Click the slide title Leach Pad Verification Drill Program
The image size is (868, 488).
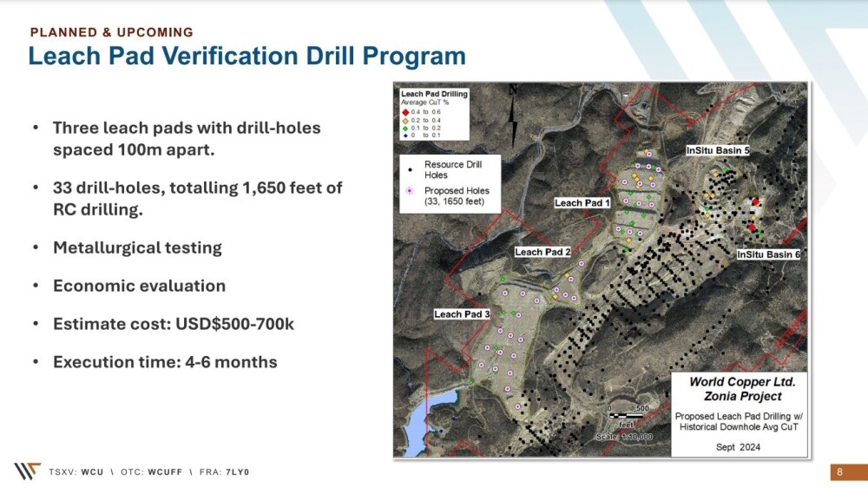click(x=247, y=56)
